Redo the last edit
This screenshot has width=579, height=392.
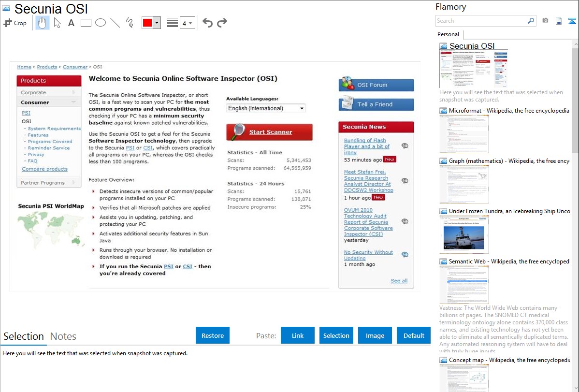click(x=222, y=23)
